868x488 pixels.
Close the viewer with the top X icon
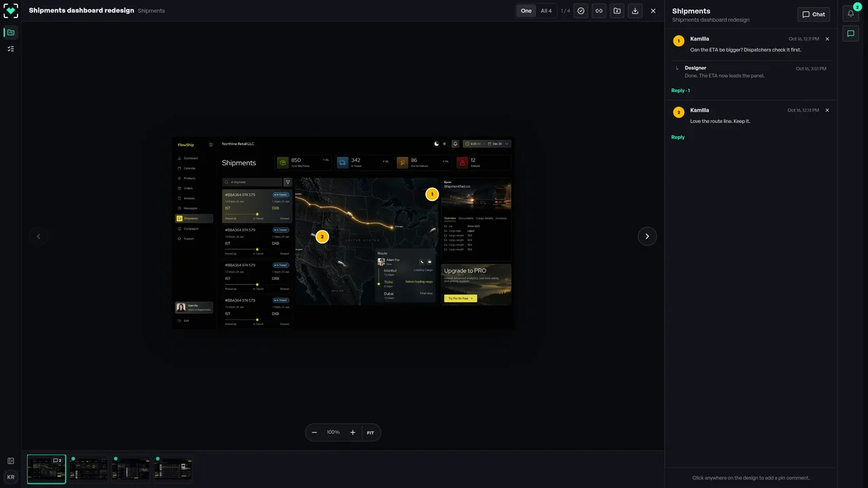click(653, 11)
